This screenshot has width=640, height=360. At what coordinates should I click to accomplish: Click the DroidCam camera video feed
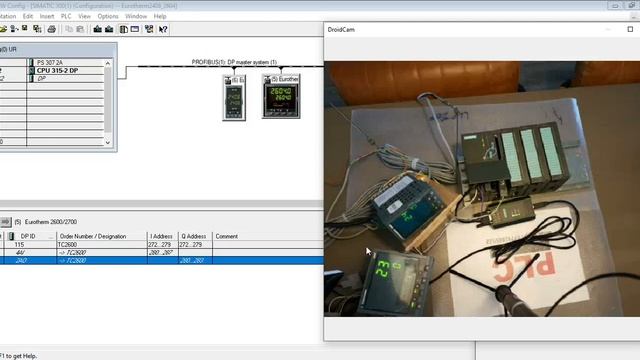(482, 189)
